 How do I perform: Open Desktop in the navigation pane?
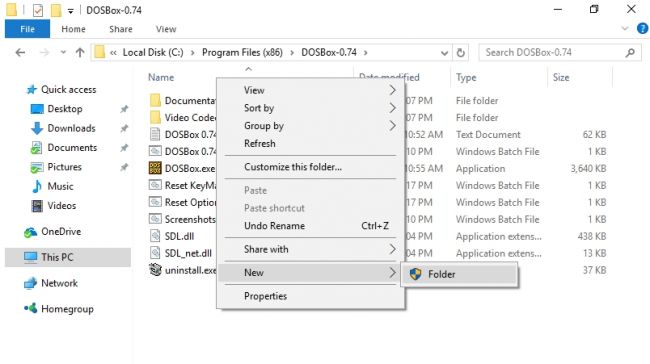coord(65,109)
